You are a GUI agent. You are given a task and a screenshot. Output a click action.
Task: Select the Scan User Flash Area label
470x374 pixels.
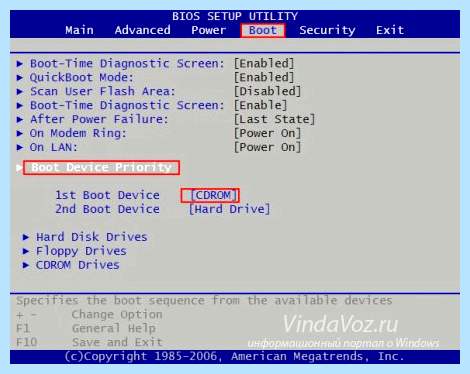103,91
